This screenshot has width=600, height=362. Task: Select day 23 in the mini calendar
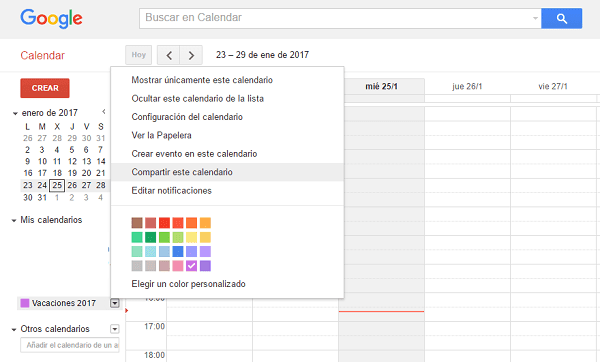pos(28,186)
